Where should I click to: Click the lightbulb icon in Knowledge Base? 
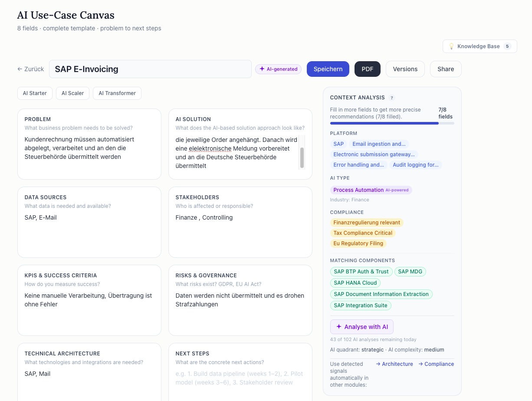pyautogui.click(x=451, y=46)
